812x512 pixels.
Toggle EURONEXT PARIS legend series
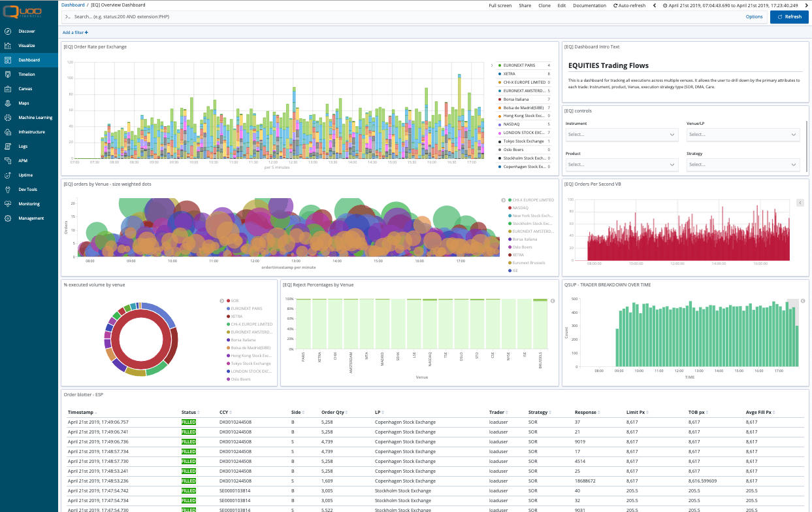[x=521, y=65]
